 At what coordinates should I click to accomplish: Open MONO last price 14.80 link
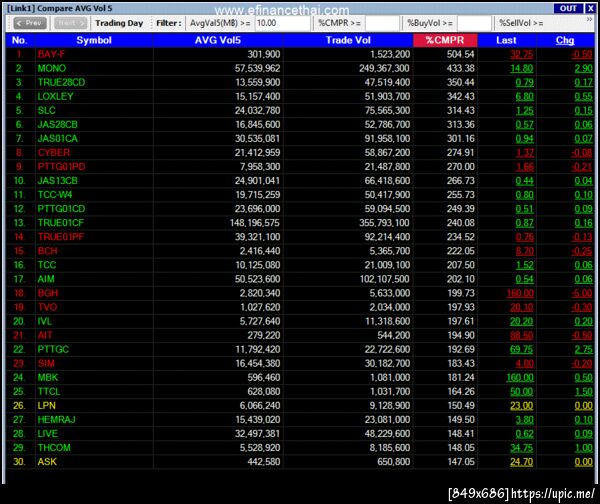[522, 69]
